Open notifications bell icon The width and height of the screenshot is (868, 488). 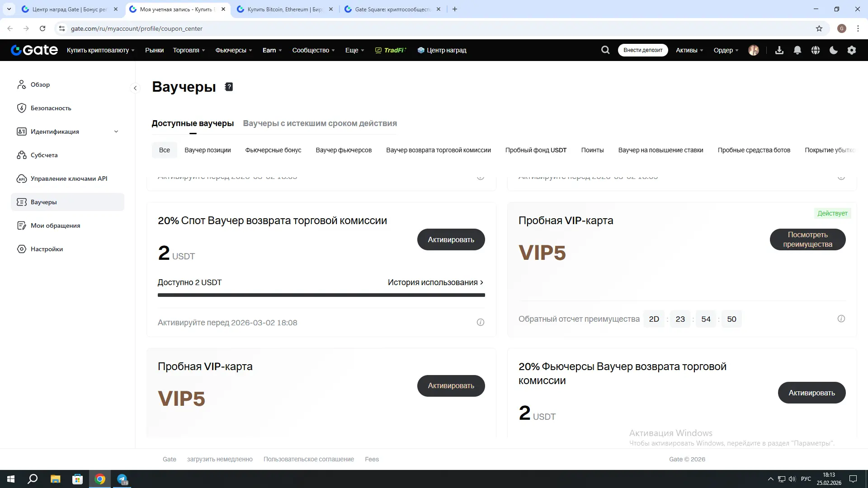coord(797,50)
